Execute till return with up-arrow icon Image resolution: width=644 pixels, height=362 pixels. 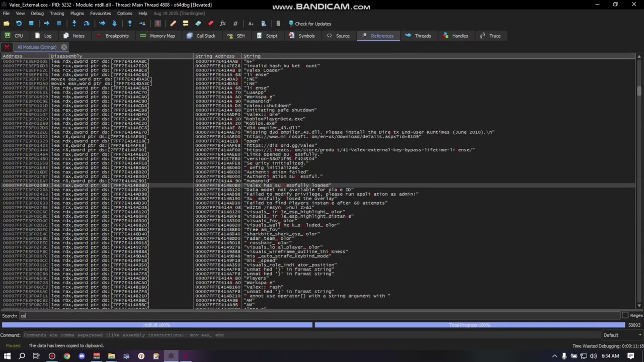click(x=130, y=24)
